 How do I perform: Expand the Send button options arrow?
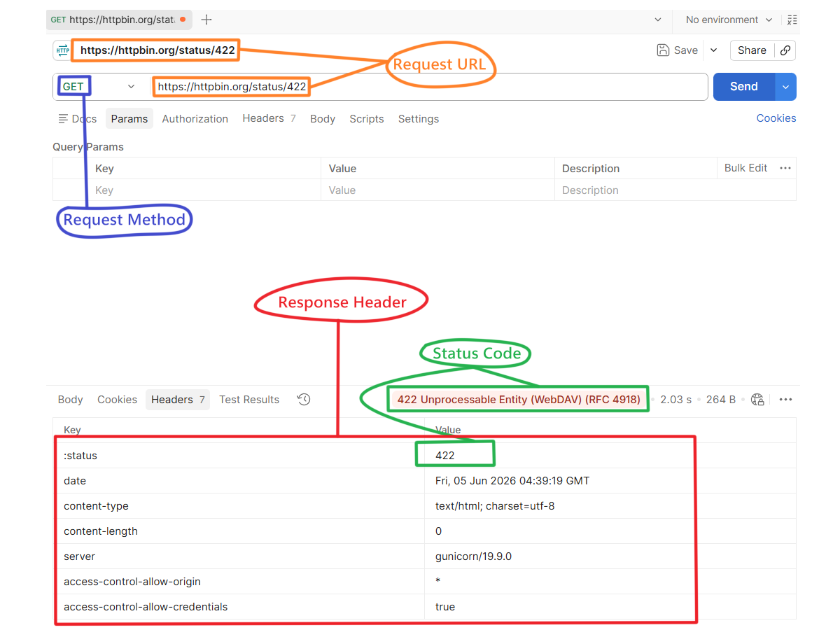(x=785, y=87)
